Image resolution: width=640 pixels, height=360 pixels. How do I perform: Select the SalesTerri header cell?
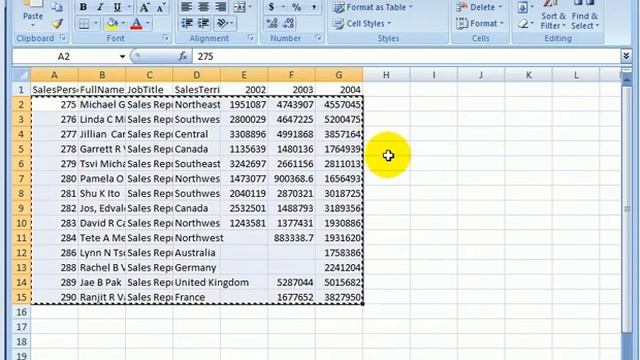(x=197, y=90)
